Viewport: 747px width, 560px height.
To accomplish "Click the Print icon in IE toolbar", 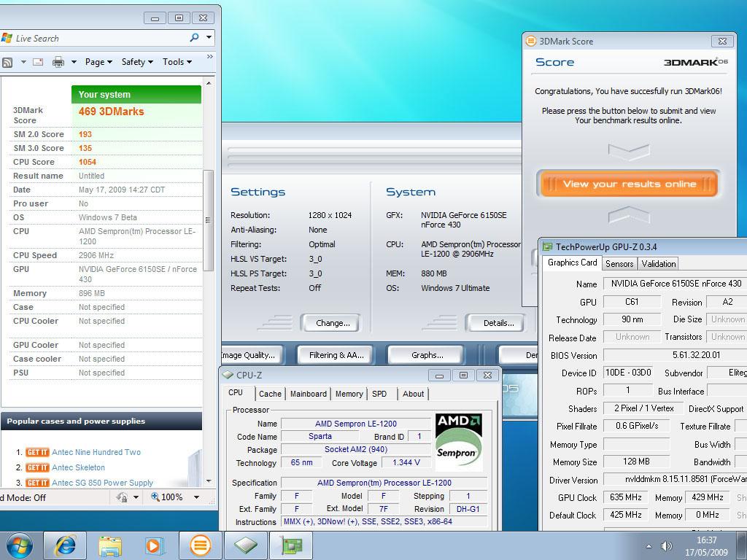I will coord(58,62).
